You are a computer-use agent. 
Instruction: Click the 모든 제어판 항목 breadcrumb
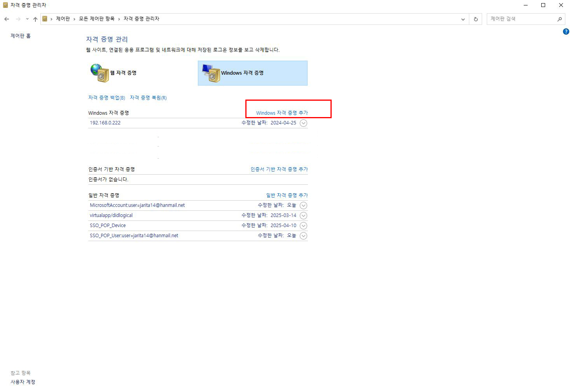click(97, 19)
